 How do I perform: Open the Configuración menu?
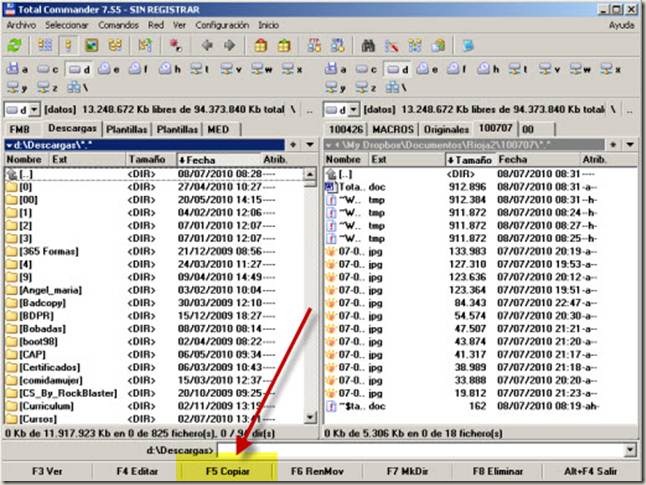coord(222,25)
